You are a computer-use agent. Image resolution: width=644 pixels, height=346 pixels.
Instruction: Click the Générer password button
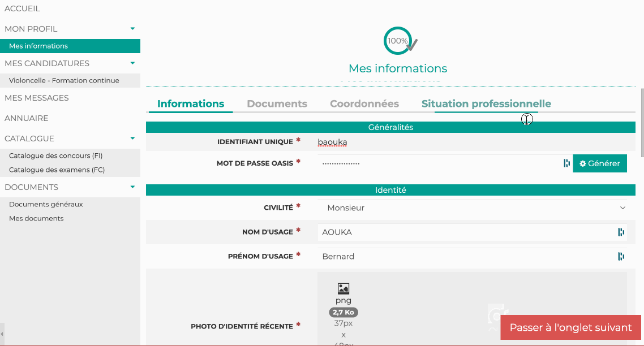point(600,163)
